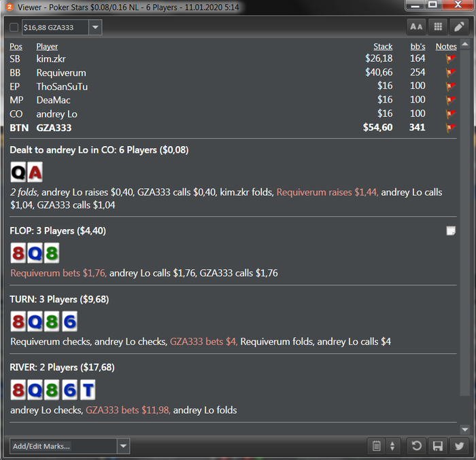Open the note flag for ThoSanSuTu
Viewport: 476px width, 460px height.
pyautogui.click(x=450, y=86)
